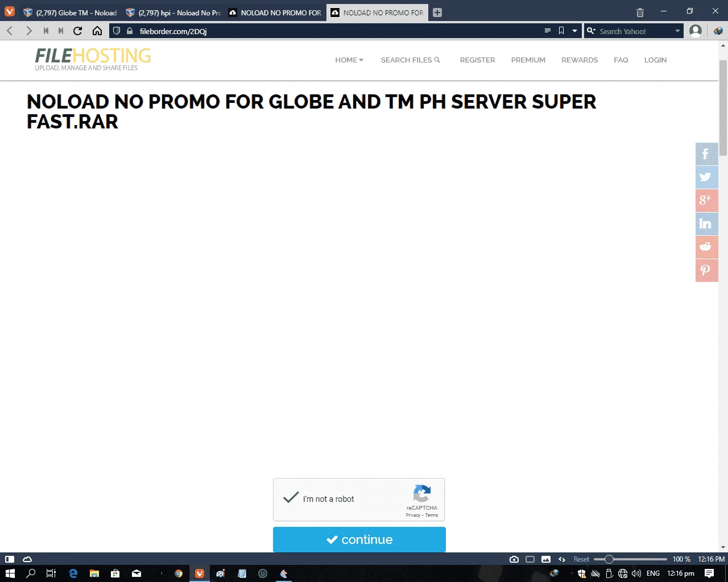Select the active NOLOAD NO PROMO FOR tab
Screen dimensions: 728x582
378,13
